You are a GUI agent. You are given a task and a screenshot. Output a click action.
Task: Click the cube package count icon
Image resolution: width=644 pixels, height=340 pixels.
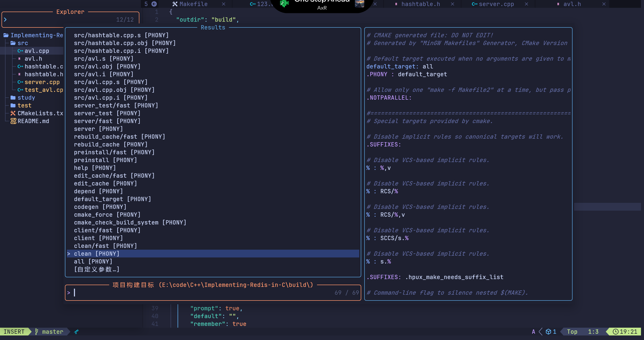548,332
